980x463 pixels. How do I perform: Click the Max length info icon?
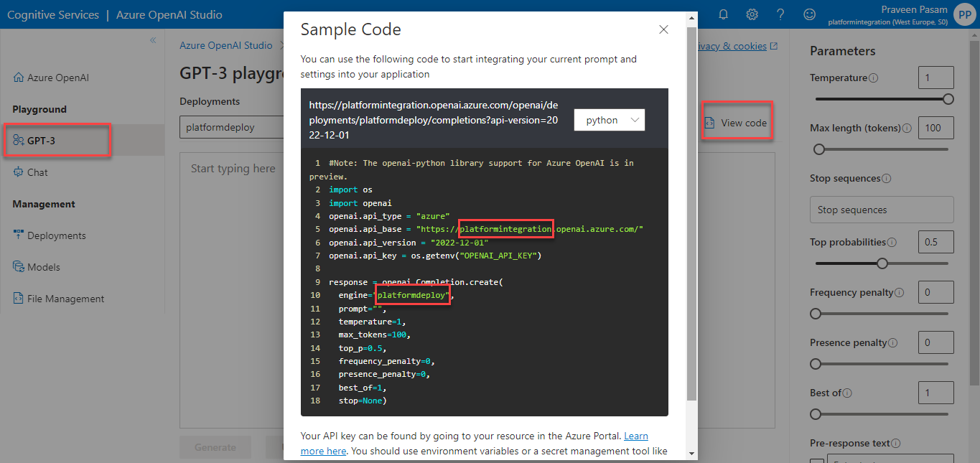[907, 128]
